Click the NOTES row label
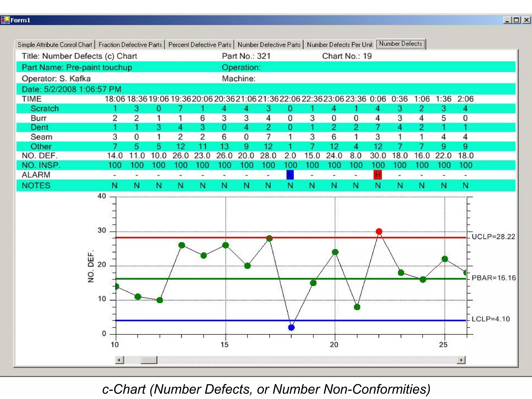The height and width of the screenshot is (399, 532). pos(36,185)
